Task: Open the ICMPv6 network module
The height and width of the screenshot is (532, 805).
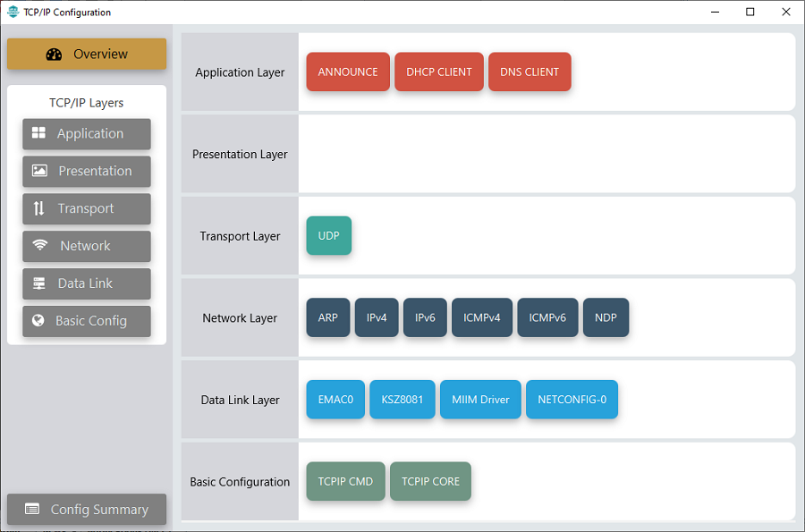Action: pyautogui.click(x=547, y=317)
